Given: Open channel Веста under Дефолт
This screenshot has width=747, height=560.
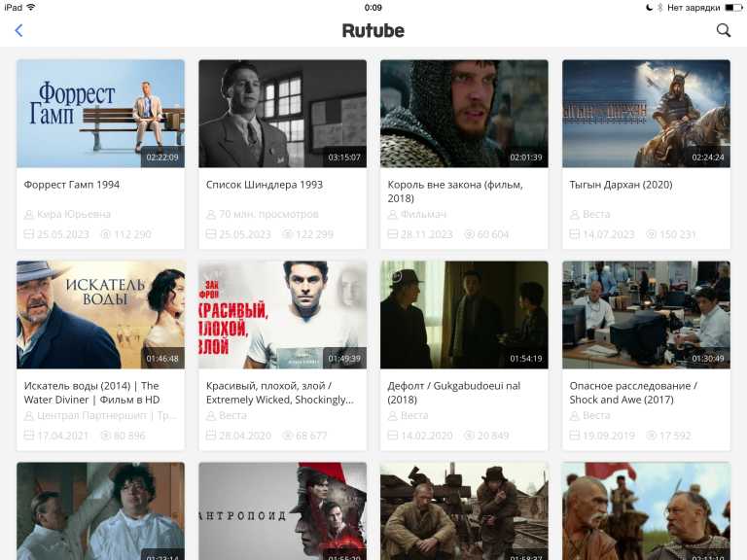Looking at the screenshot, I should pyautogui.click(x=414, y=416).
